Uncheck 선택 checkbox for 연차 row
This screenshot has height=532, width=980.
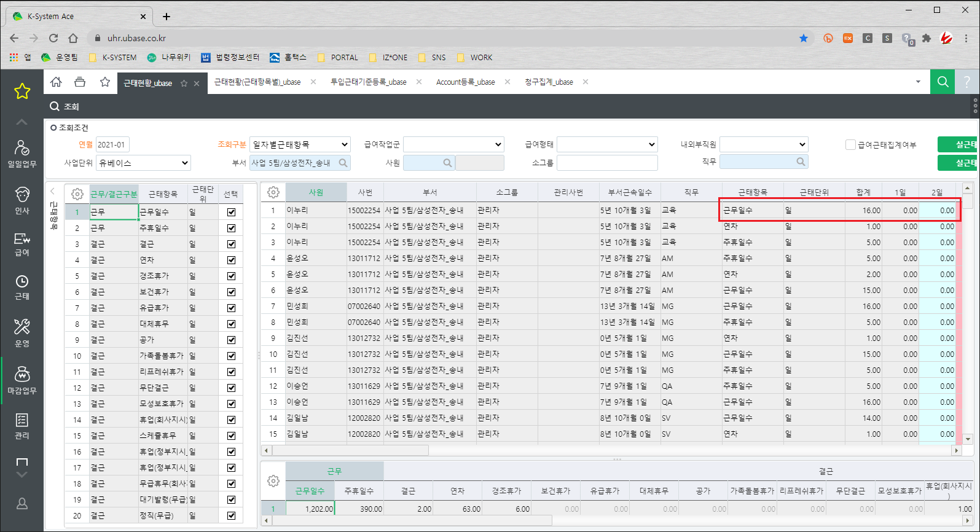coord(231,260)
